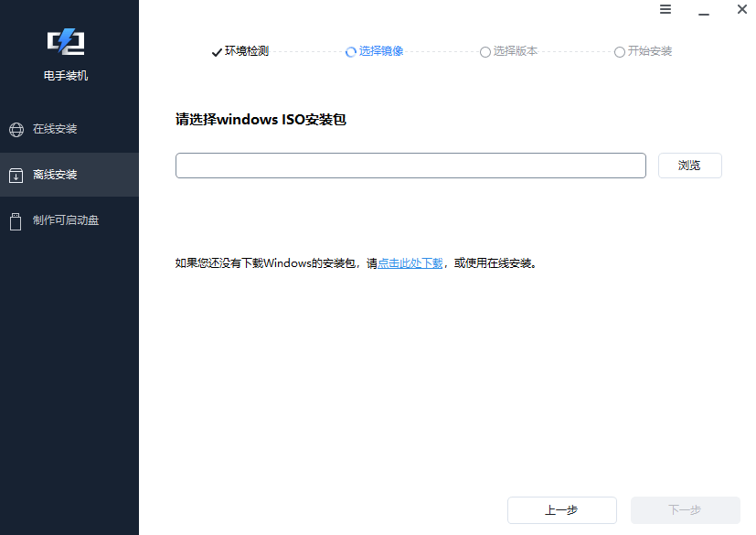Click the 下一步 button
Image resolution: width=756 pixels, height=535 pixels.
[685, 510]
